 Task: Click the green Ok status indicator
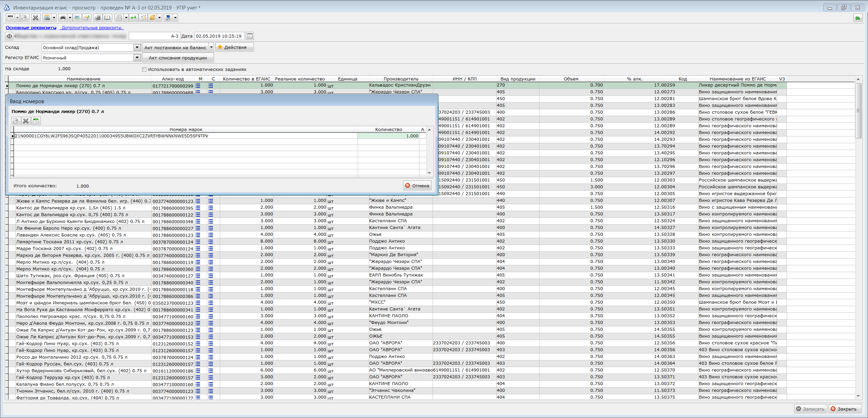(858, 18)
